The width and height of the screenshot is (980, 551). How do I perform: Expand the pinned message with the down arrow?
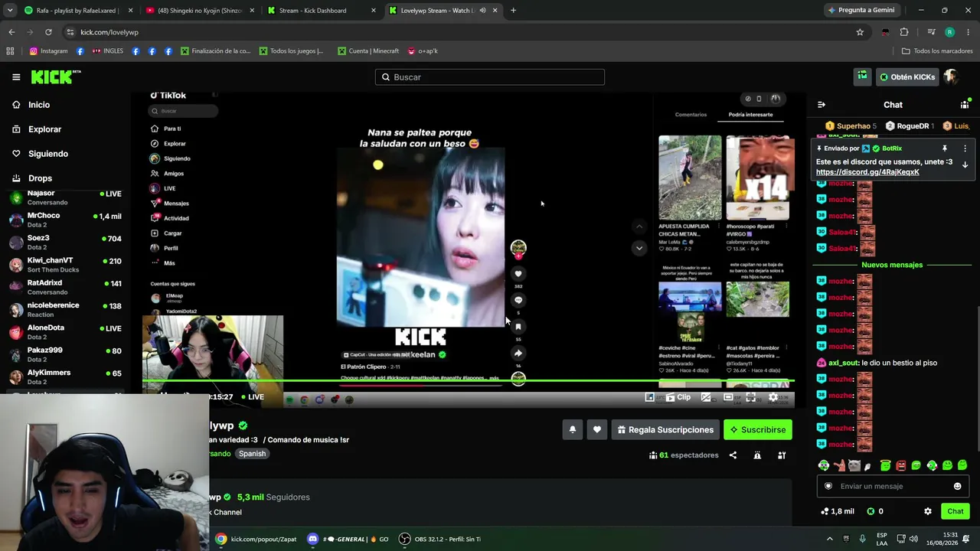(x=965, y=165)
